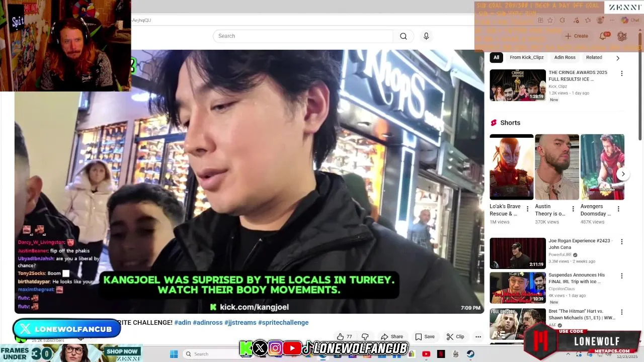
Task: Open browser split screen icon
Action: point(540,20)
